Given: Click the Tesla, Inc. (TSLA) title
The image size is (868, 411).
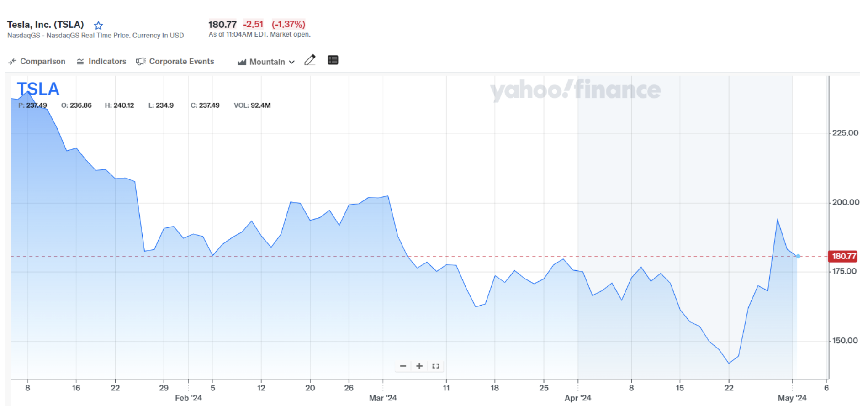Looking at the screenshot, I should pyautogui.click(x=46, y=25).
